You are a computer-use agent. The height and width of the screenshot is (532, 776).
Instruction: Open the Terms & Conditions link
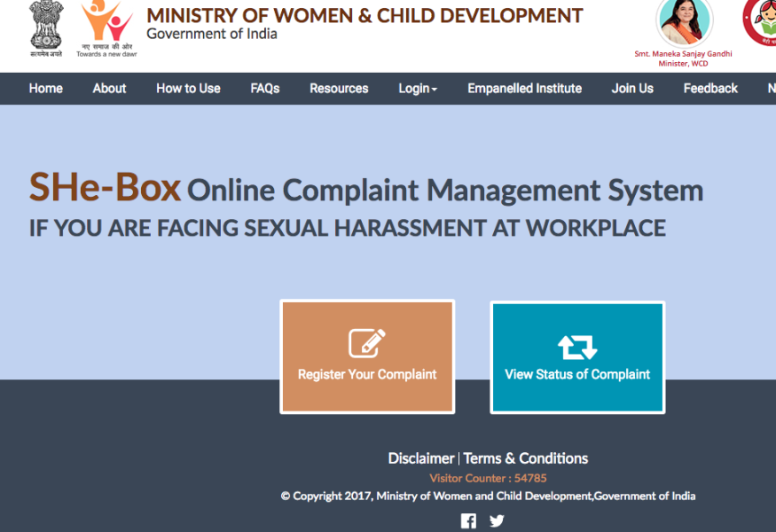coord(526,458)
